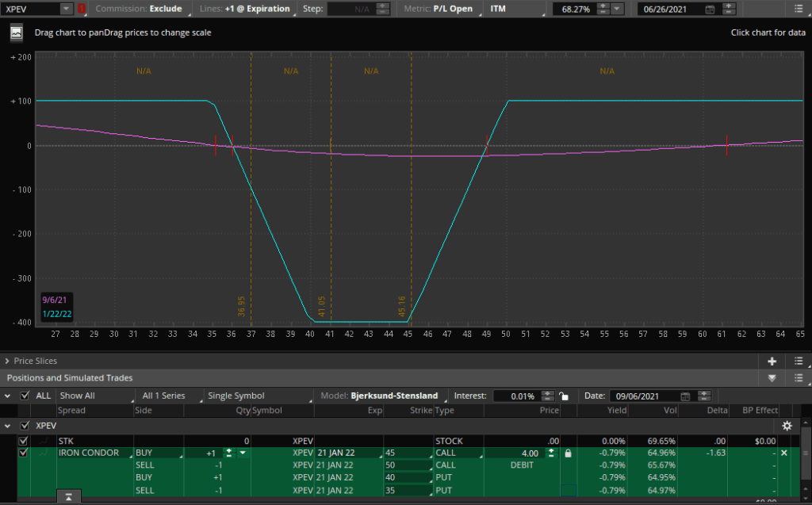Image resolution: width=812 pixels, height=505 pixels.
Task: Toggle the ALL positions checkbox
Action: click(24, 396)
